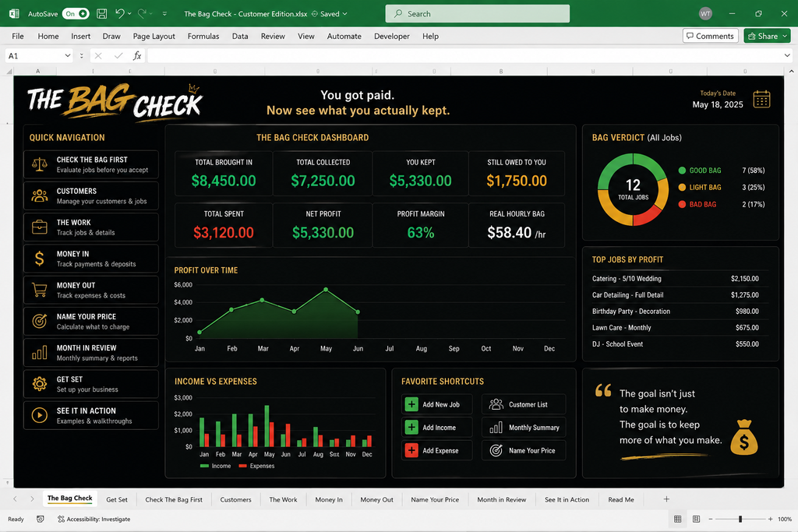Click the zoom out minus button
Image resolution: width=798 pixels, height=532 pixels.
(x=710, y=519)
